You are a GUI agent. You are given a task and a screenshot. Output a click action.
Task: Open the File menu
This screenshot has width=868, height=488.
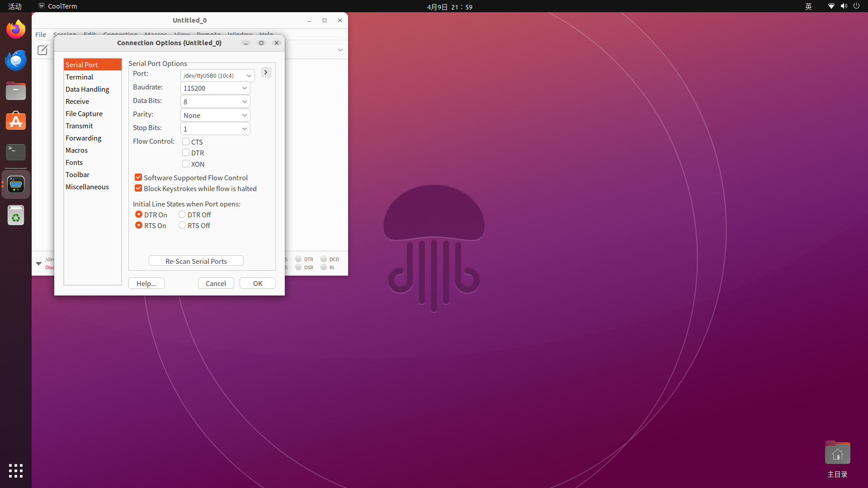[x=41, y=34]
